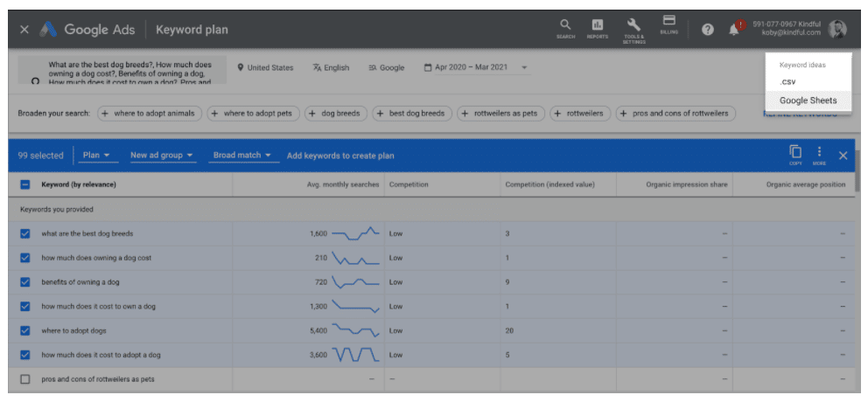Open the Plan dropdown
868x402 pixels.
point(96,156)
